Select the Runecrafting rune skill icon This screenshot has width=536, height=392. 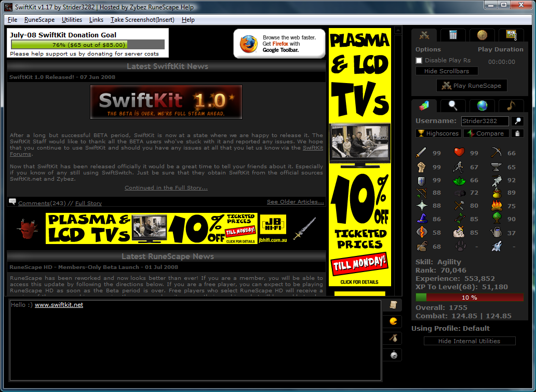422,233
